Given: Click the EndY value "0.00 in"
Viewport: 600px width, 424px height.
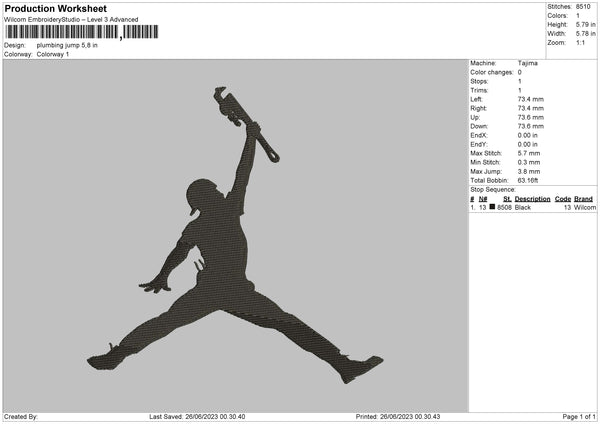Looking at the screenshot, I should tap(528, 144).
